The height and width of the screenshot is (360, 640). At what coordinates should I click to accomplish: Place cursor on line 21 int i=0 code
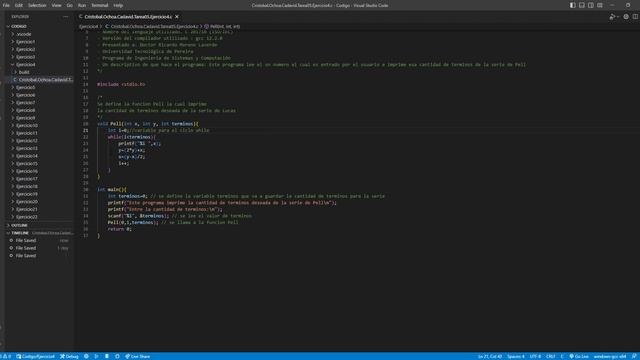[x=118, y=130]
